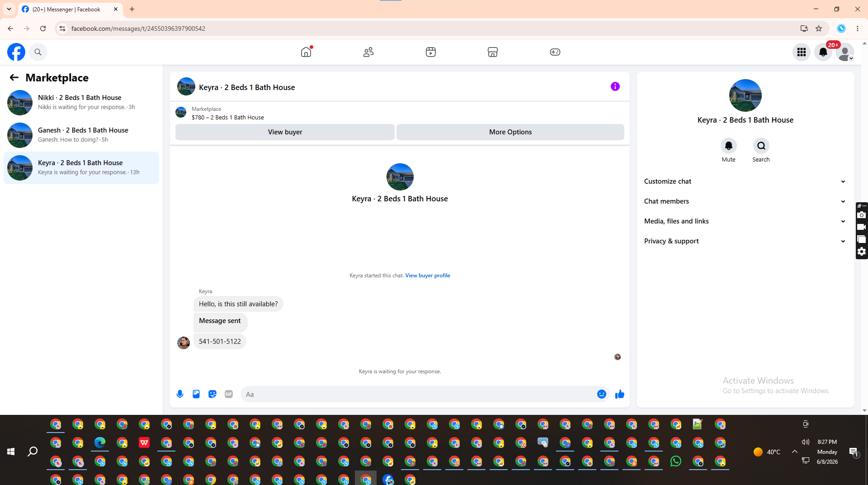Screen dimensions: 868x485
Task: Reload the browser page
Action: pos(43,29)
